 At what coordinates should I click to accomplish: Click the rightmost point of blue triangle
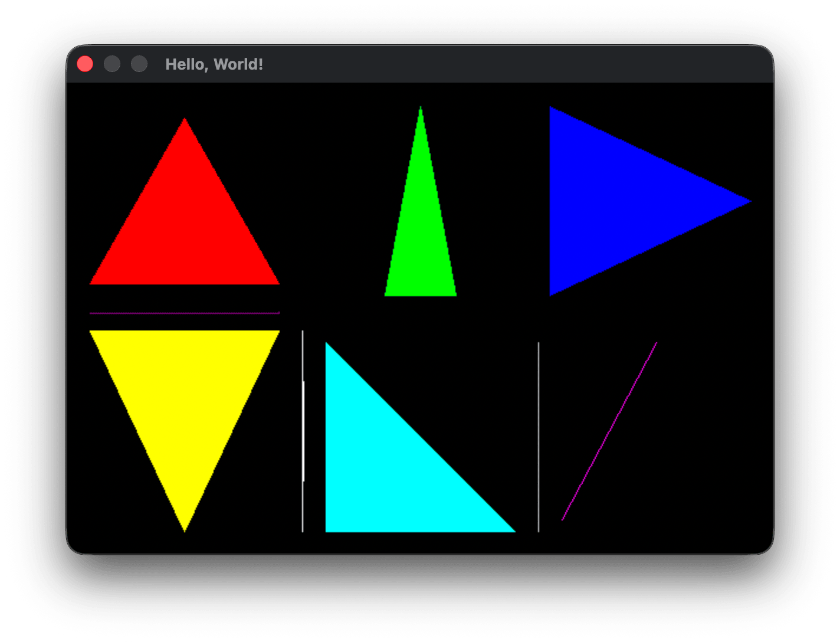pos(749,201)
